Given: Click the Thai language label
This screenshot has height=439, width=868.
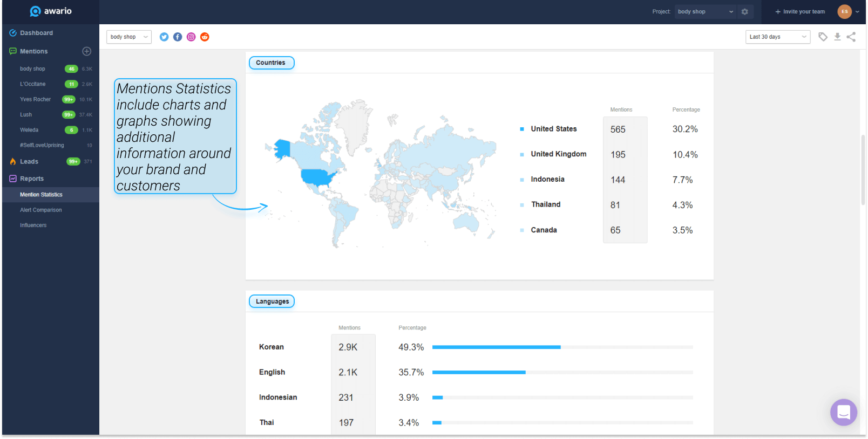Looking at the screenshot, I should 267,422.
